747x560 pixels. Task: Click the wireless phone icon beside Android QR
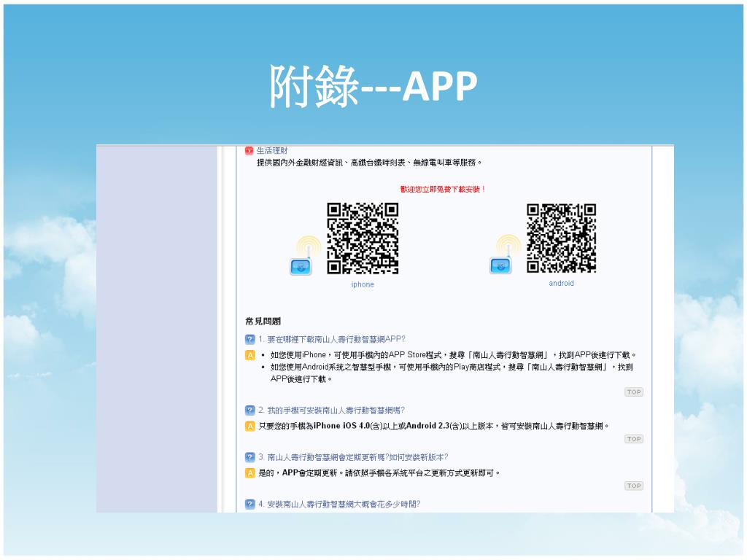pos(504,254)
